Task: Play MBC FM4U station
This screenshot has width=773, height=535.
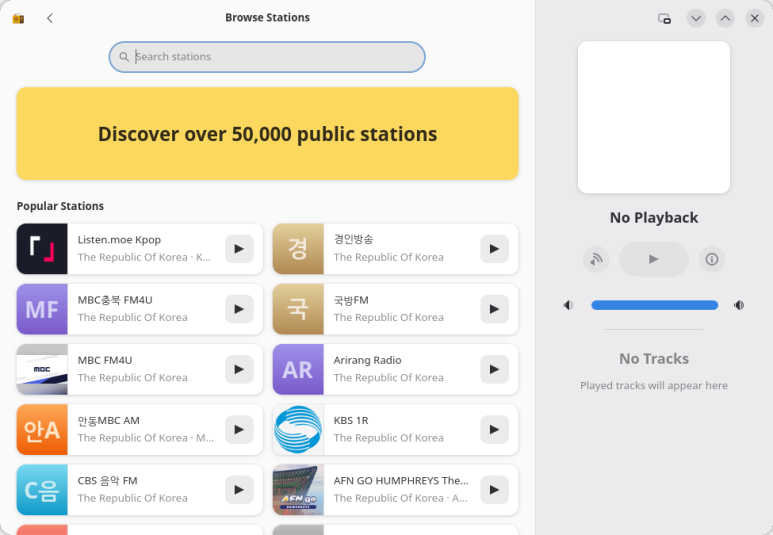Action: [239, 369]
